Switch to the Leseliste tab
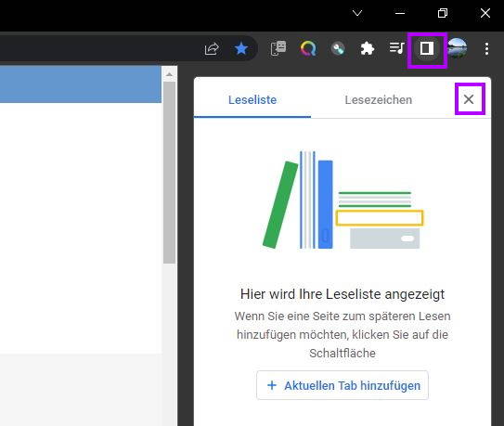This screenshot has width=504, height=426. 252,99
